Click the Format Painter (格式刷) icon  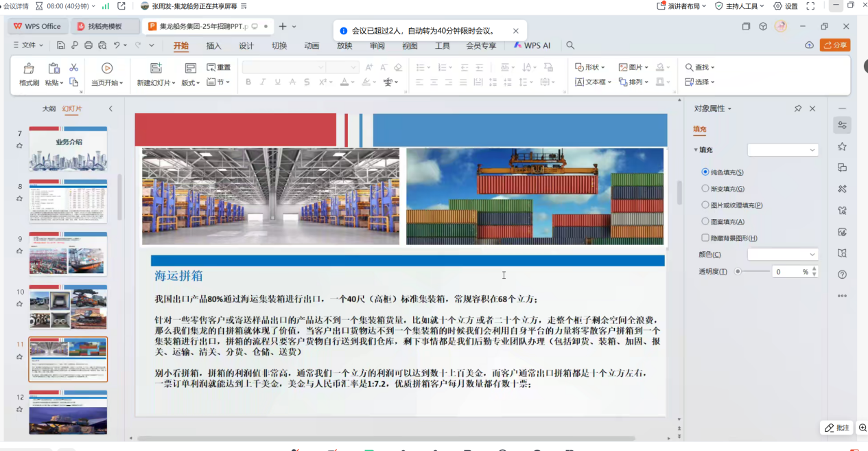point(29,69)
